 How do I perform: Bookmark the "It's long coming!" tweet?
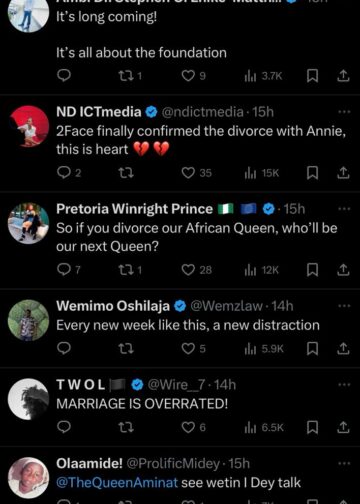click(x=312, y=76)
